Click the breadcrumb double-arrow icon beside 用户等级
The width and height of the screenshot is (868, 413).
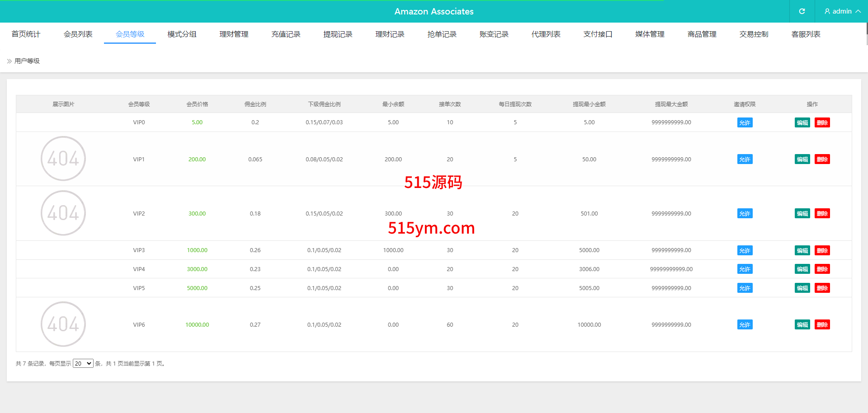point(9,61)
